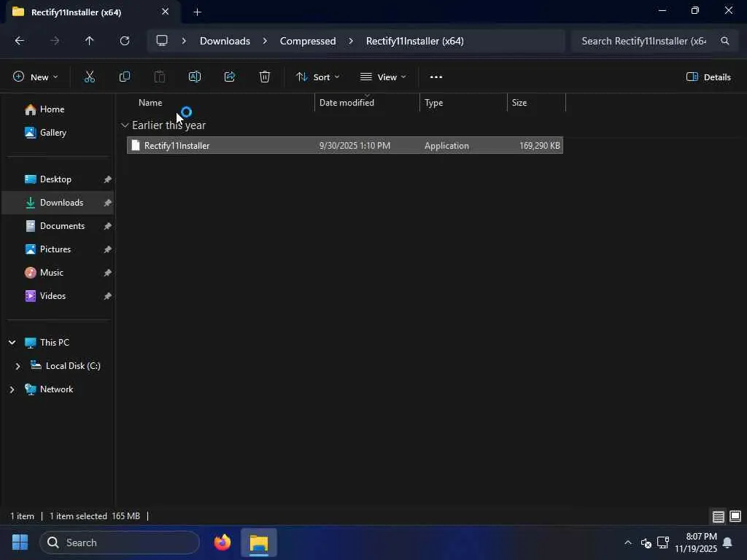
Task: Open Downloads in quick access
Action: (x=61, y=203)
